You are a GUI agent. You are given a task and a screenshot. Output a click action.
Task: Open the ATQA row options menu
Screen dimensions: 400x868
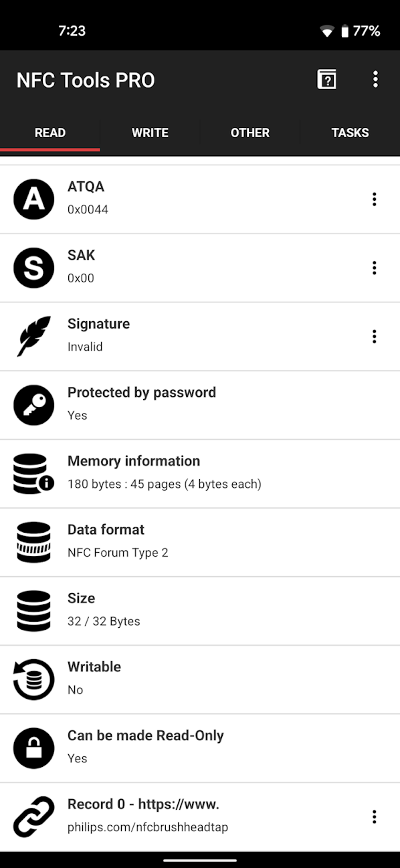[374, 199]
